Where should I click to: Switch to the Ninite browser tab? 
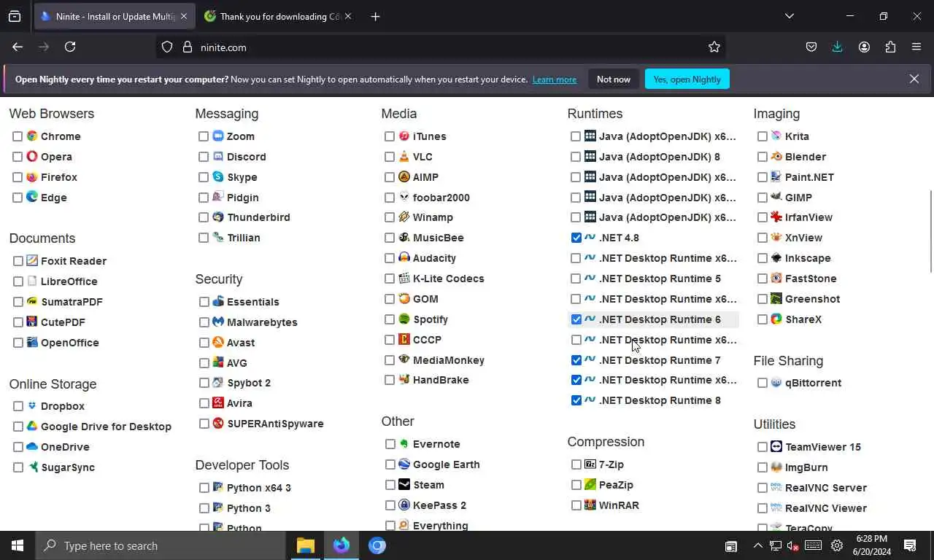click(x=115, y=16)
